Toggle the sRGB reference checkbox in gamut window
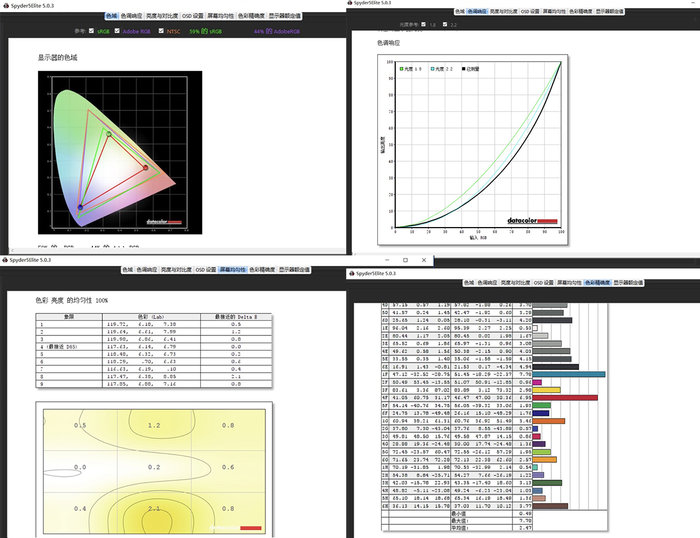This screenshot has width=700, height=538. tap(92, 31)
